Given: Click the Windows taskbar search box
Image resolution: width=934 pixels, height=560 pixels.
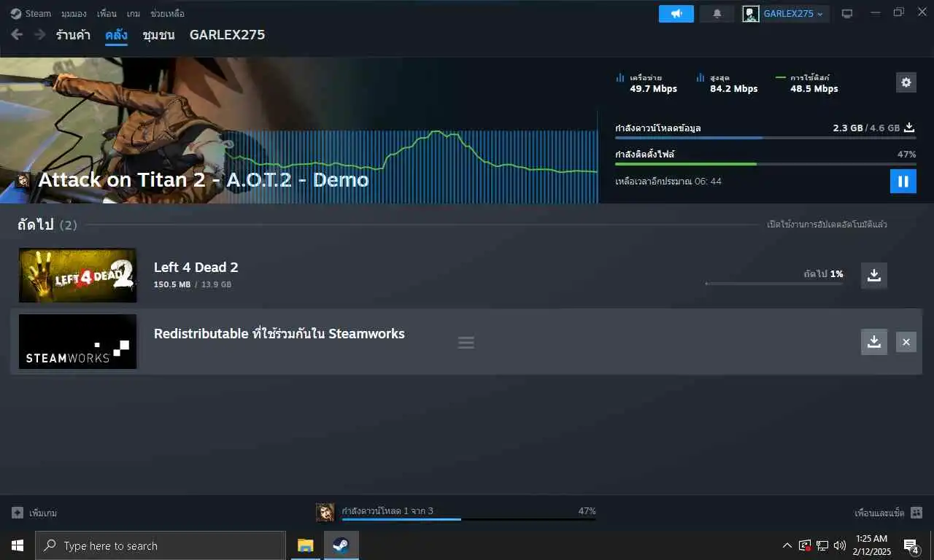Looking at the screenshot, I should [161, 545].
